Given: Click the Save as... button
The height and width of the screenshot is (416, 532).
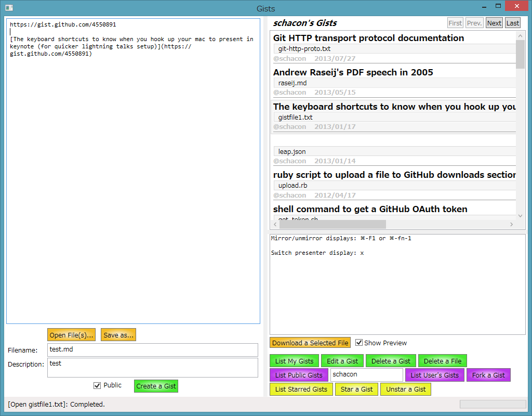Looking at the screenshot, I should 118,335.
